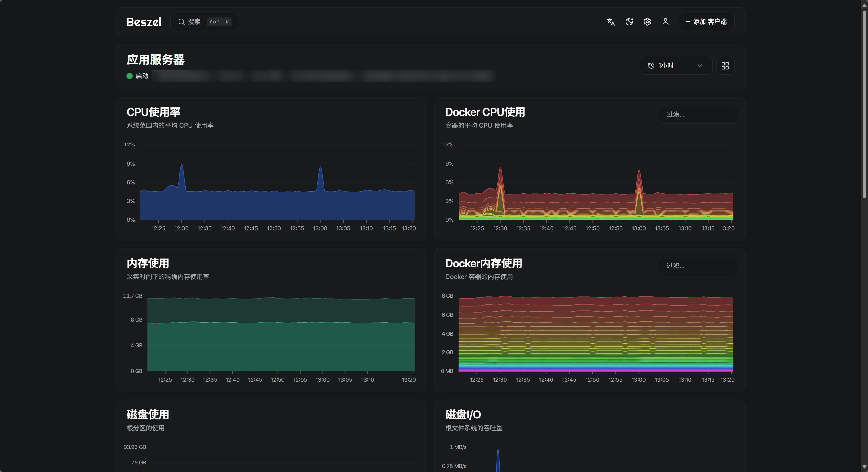Open settings via the gear icon
Image resolution: width=868 pixels, height=472 pixels.
647,22
